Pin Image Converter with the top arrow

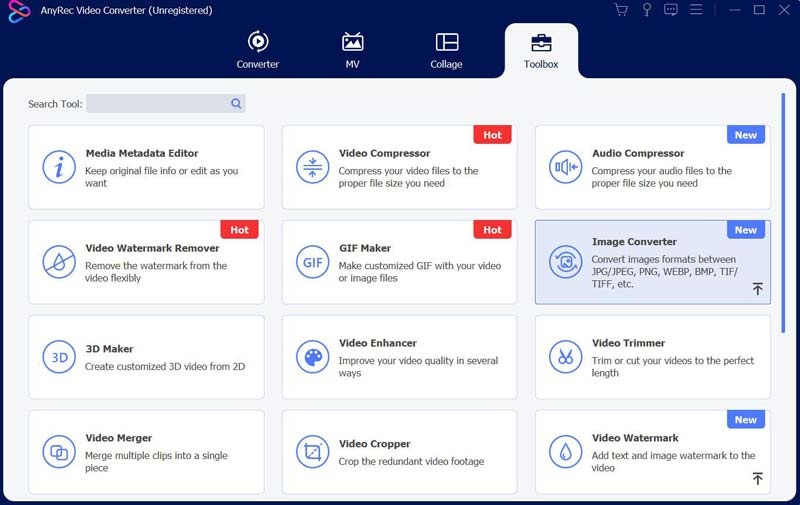click(x=757, y=289)
